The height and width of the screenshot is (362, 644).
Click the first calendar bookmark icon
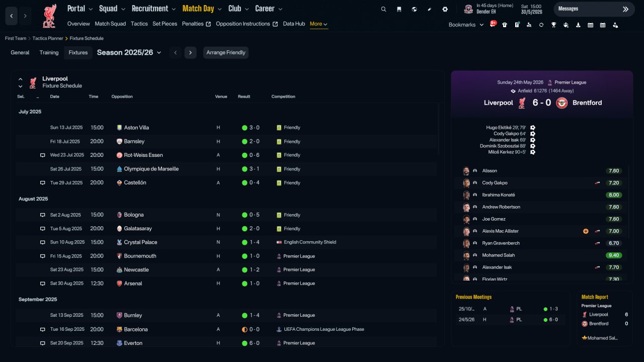pyautogui.click(x=590, y=25)
